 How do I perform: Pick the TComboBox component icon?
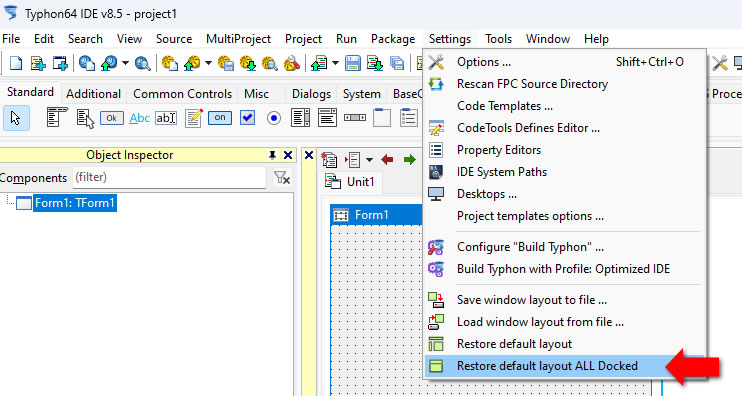click(327, 118)
